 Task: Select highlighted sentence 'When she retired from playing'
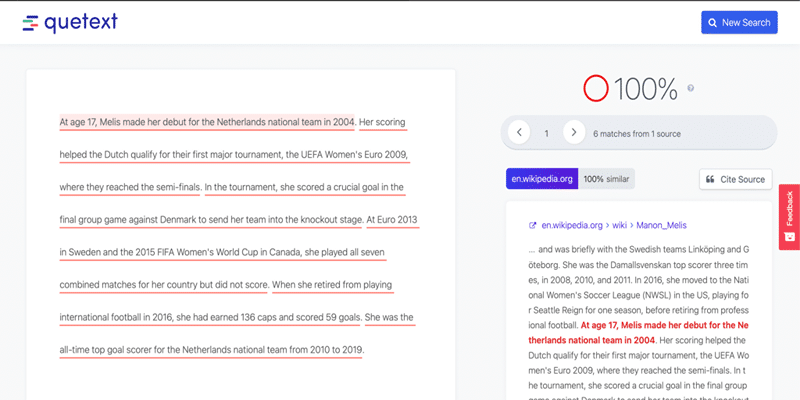click(x=331, y=285)
